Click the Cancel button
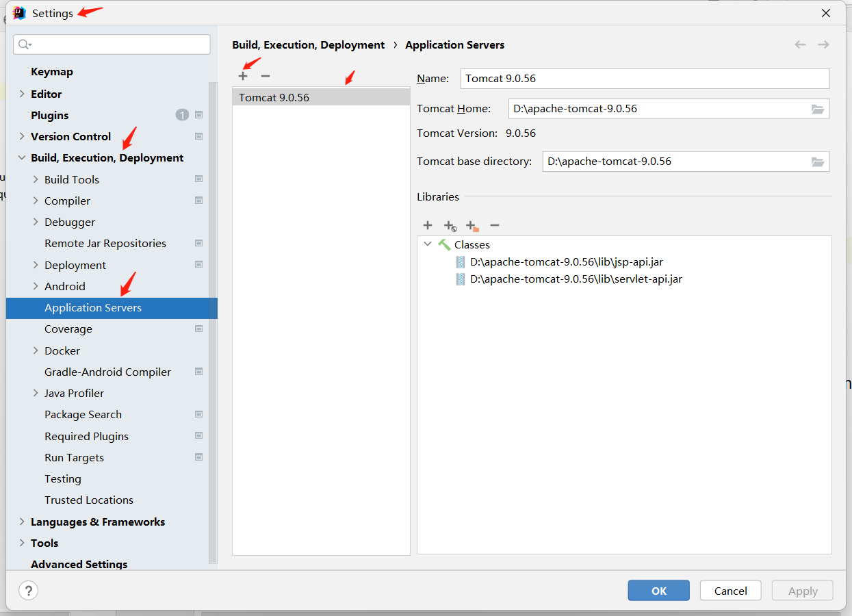The width and height of the screenshot is (852, 616). tap(731, 591)
